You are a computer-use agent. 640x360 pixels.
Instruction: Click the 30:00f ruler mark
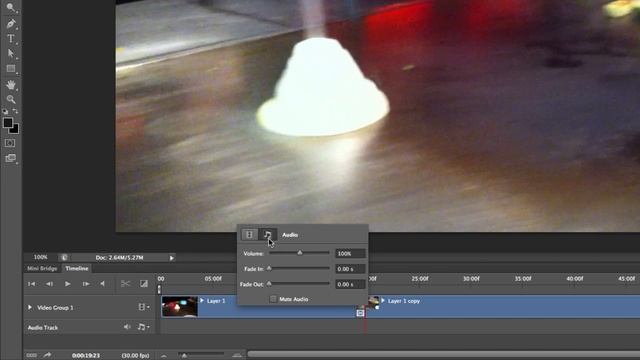(471, 279)
